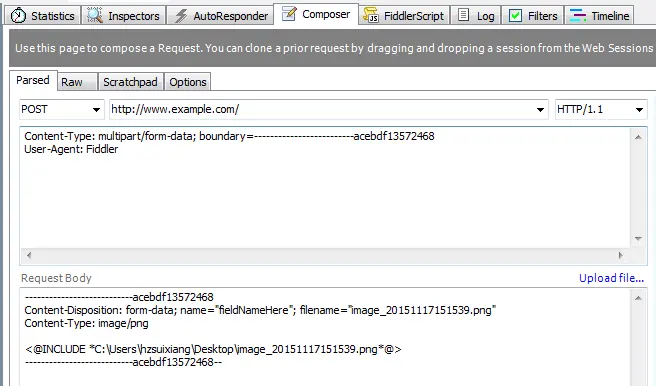Screen dimensions: 656x386
Task: Open the Options sub-tab
Action: pyautogui.click(x=188, y=82)
